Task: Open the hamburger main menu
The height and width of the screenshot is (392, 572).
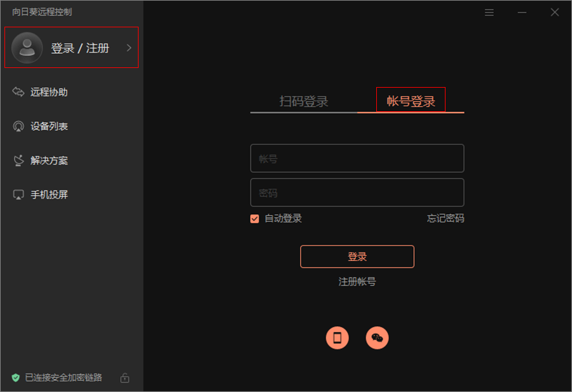Action: click(489, 13)
